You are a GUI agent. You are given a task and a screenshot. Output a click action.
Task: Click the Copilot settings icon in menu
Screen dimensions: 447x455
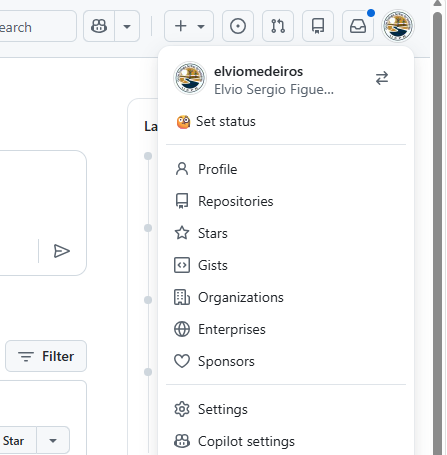pyautogui.click(x=182, y=441)
